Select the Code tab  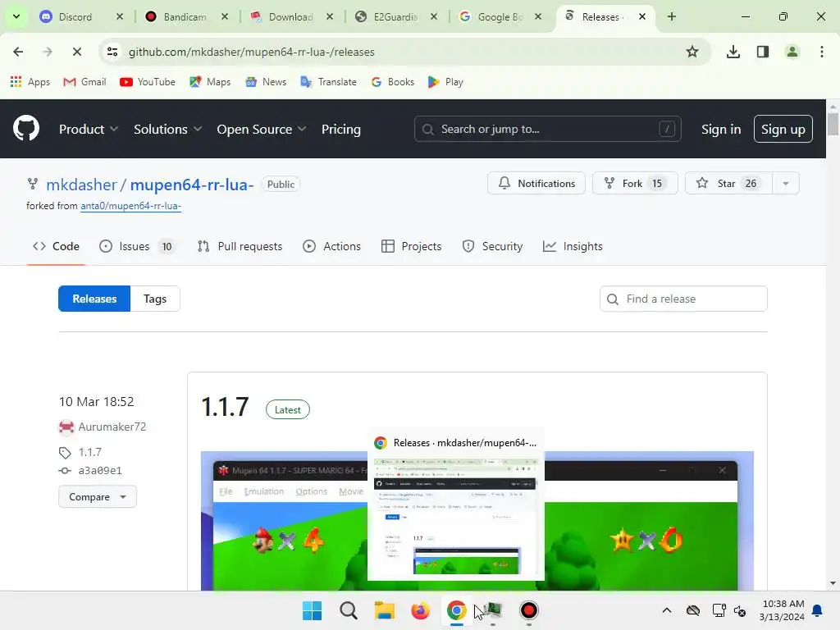(x=56, y=246)
